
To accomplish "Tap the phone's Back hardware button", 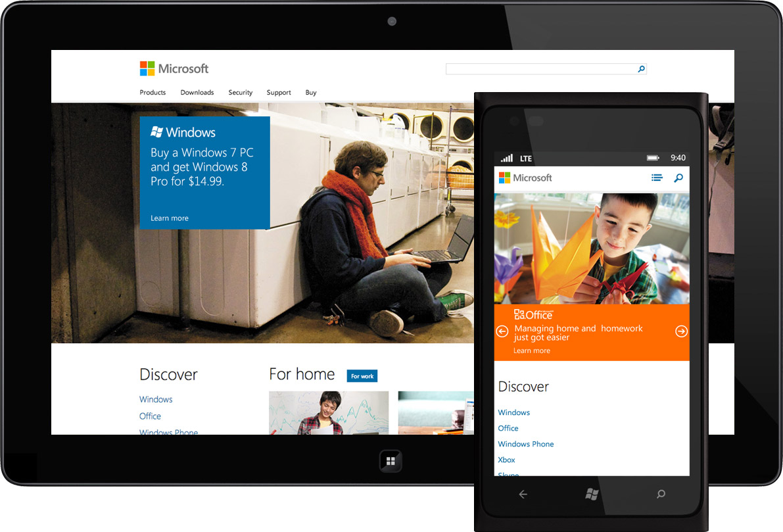I will (x=523, y=495).
